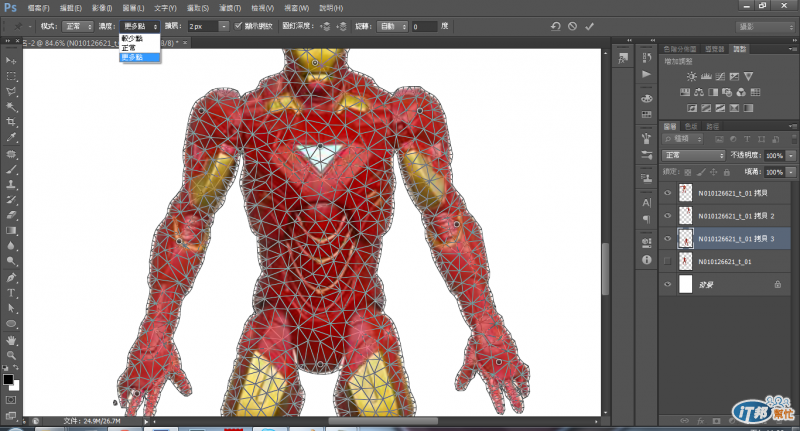The image size is (800, 431).
Task: Add a Color Balance adjustment (scales icon)
Action: tap(699, 92)
